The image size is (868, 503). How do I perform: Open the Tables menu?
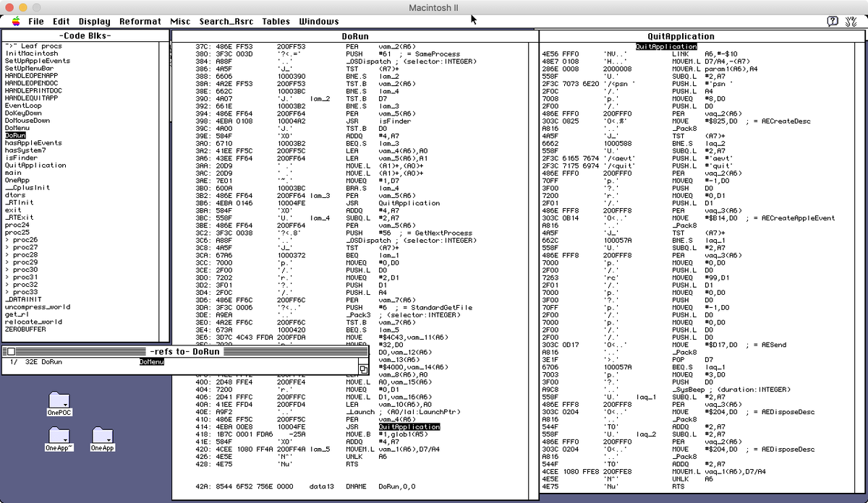pos(276,22)
